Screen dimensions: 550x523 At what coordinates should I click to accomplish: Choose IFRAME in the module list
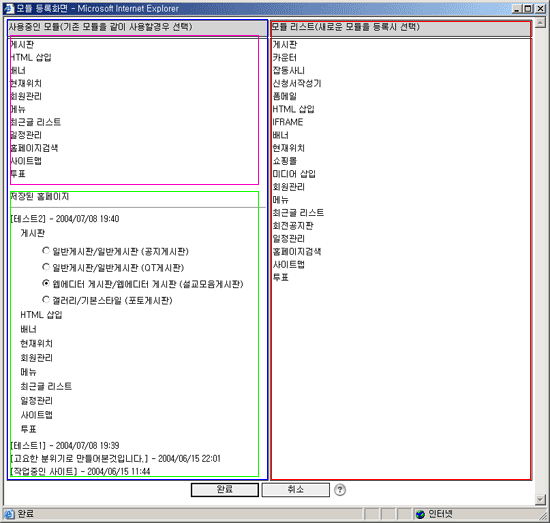pyautogui.click(x=288, y=122)
